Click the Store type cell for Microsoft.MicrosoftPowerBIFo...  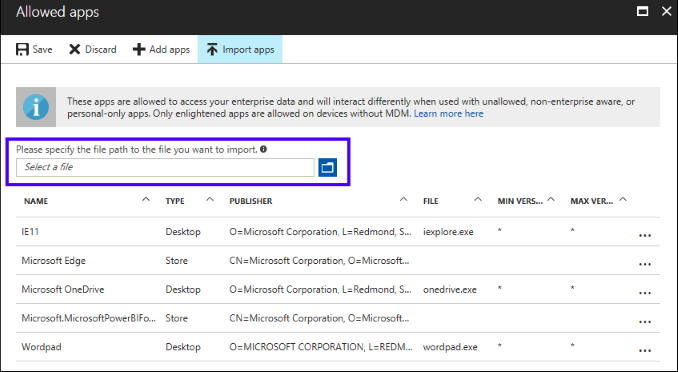pos(176,318)
